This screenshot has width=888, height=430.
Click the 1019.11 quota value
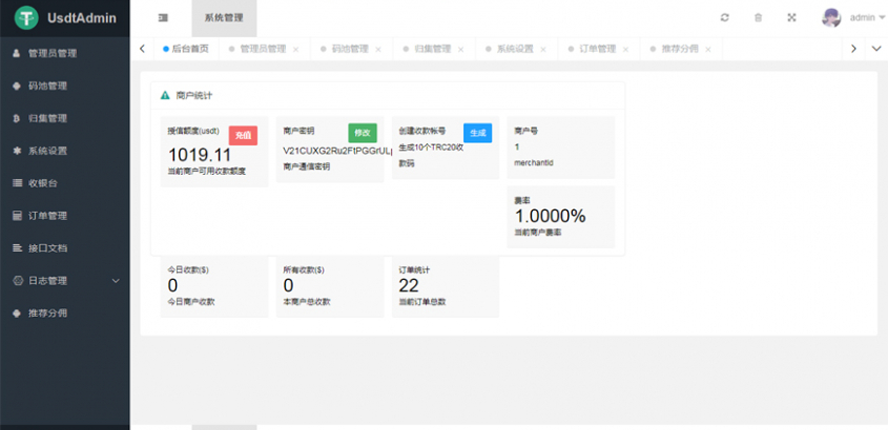pyautogui.click(x=200, y=155)
